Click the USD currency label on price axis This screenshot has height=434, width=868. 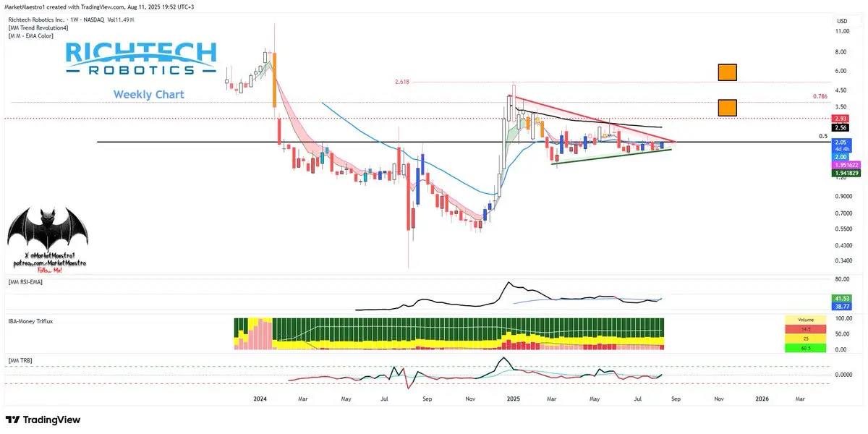pyautogui.click(x=842, y=20)
